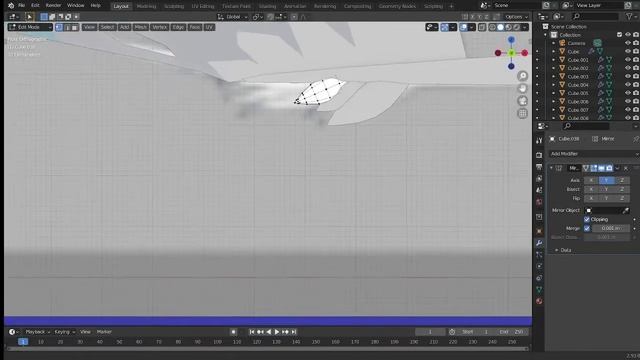Click the pin icon in properties header
This screenshot has height=360, width=640.
[x=636, y=139]
